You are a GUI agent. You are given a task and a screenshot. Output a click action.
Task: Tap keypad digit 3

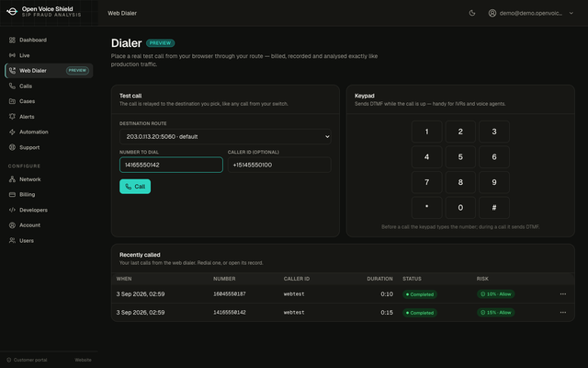[494, 132]
